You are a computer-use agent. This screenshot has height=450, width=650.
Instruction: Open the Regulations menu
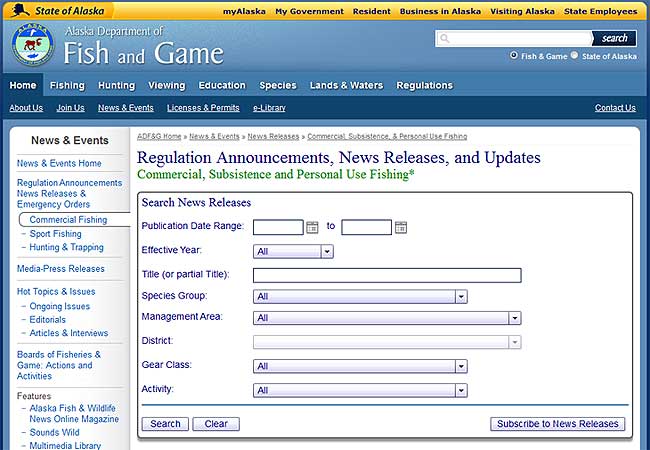(424, 85)
